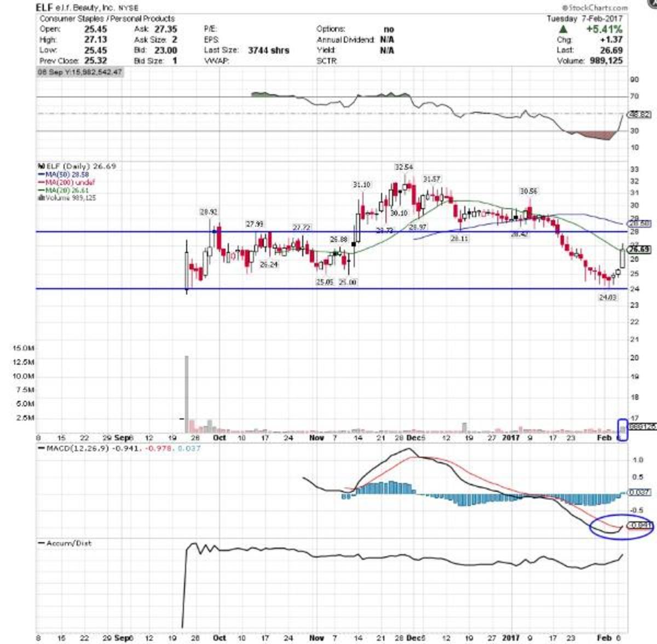Image resolution: width=657 pixels, height=644 pixels.
Task: Select the Last Size 3744 shrs value
Action: (x=269, y=50)
